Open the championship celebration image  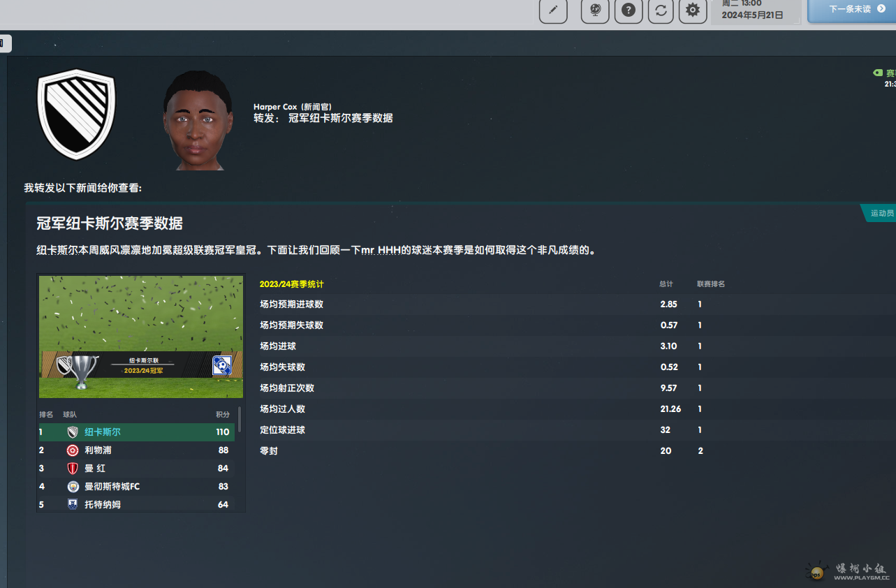(141, 337)
